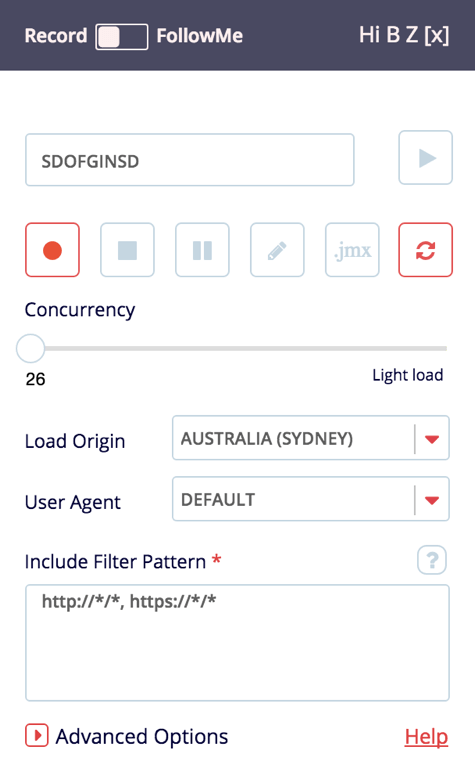Select the Record mode label
The image size is (475, 758).
[x=56, y=36]
